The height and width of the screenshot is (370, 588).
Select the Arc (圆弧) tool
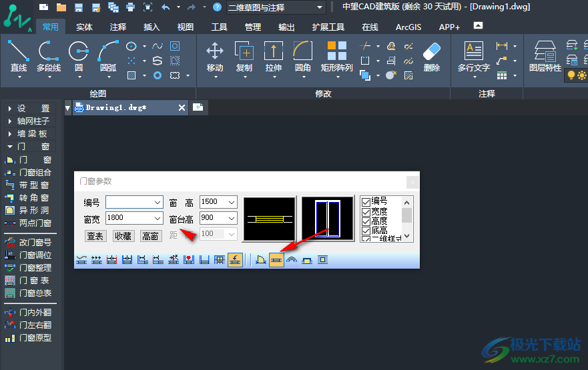pyautogui.click(x=108, y=57)
